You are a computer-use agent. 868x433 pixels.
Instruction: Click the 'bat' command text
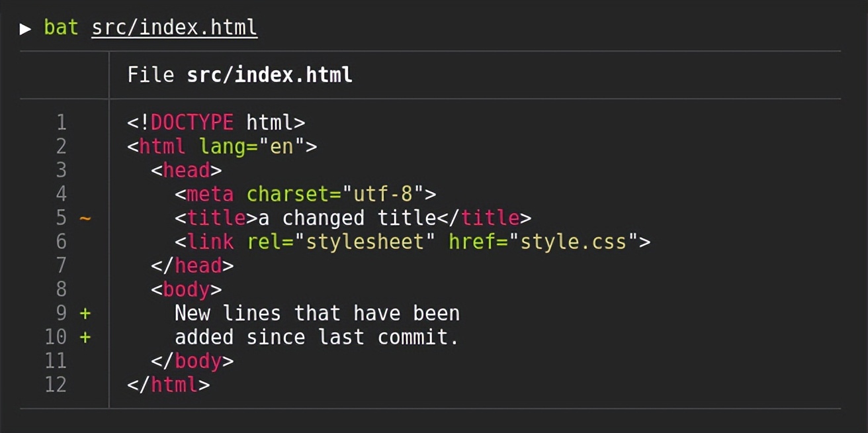point(61,28)
